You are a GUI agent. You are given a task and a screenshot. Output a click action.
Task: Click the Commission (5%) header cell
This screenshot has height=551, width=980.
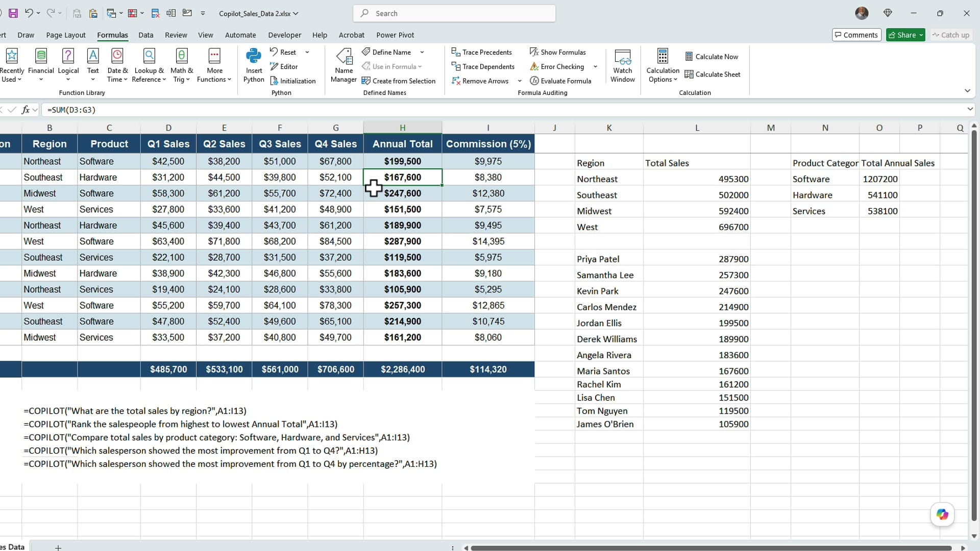tap(488, 144)
